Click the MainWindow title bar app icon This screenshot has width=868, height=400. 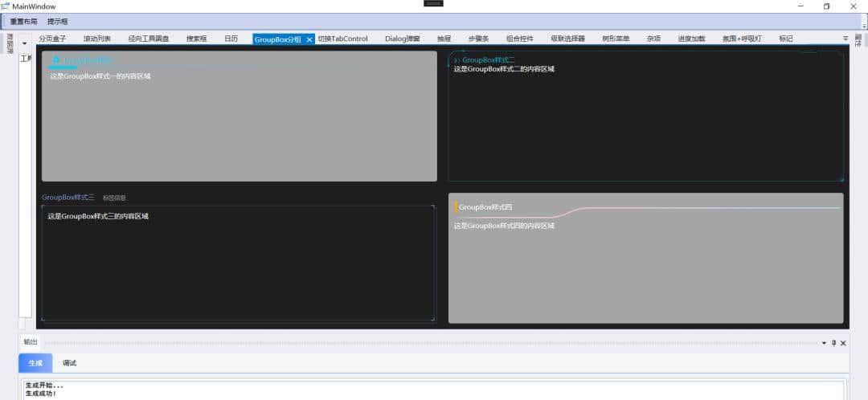tap(6, 6)
